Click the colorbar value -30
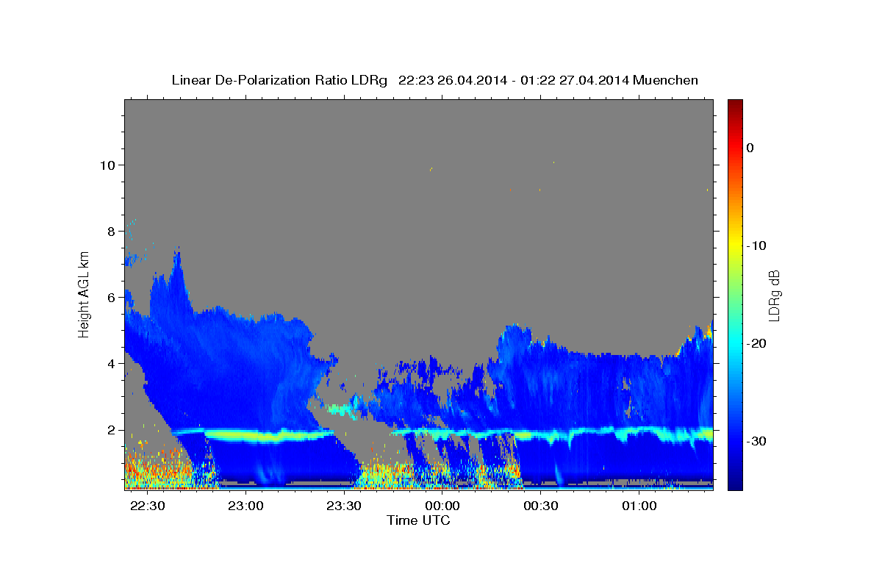The image size is (882, 588). (756, 441)
